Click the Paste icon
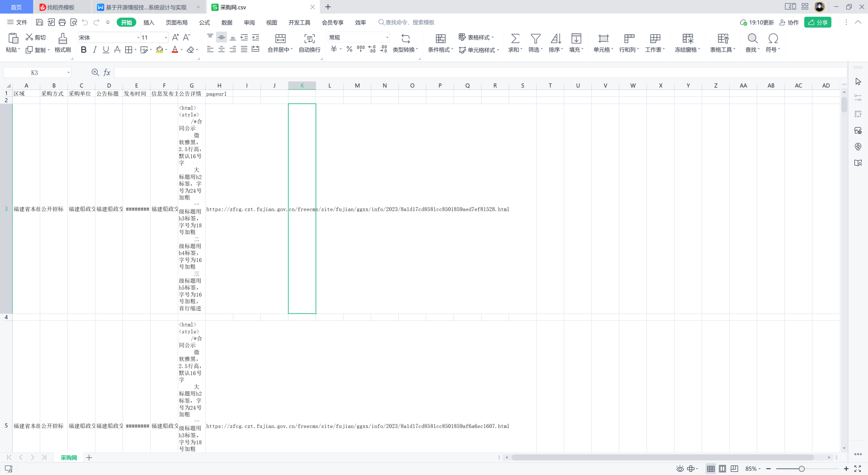This screenshot has height=475, width=868. (13, 38)
